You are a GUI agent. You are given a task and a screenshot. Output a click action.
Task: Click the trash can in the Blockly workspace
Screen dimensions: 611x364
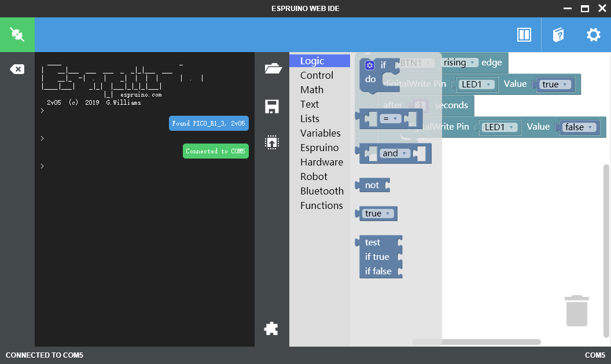[576, 310]
